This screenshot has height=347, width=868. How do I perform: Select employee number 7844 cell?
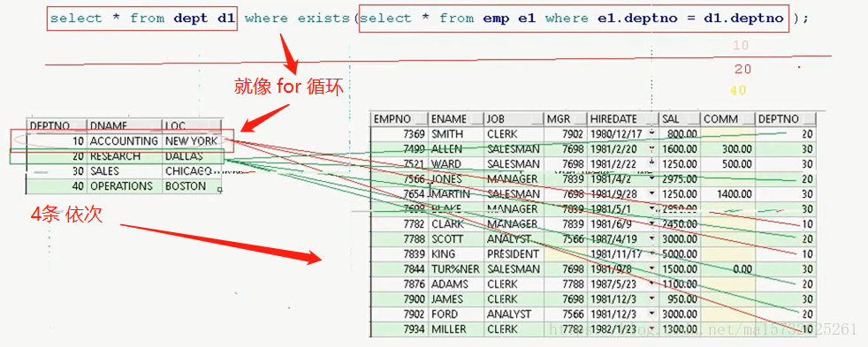click(400, 269)
